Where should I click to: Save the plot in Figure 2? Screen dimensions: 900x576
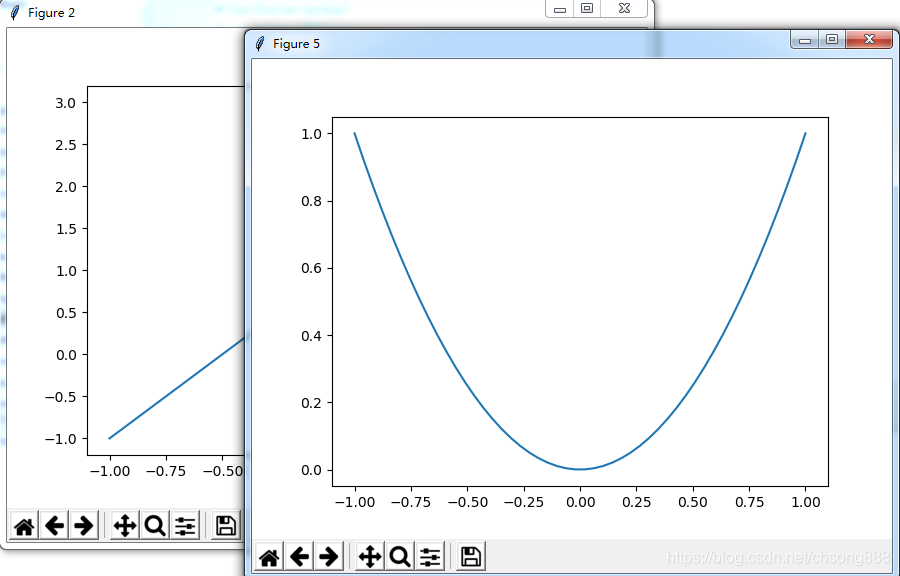point(225,524)
